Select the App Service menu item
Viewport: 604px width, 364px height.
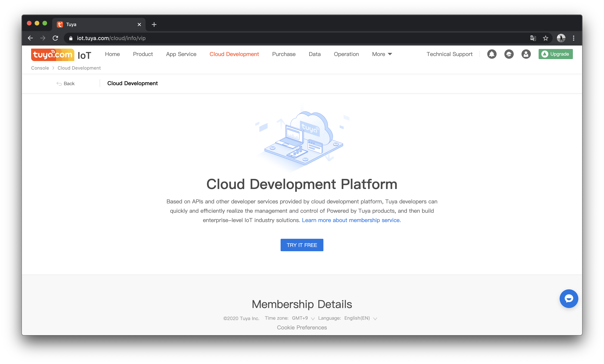[181, 54]
